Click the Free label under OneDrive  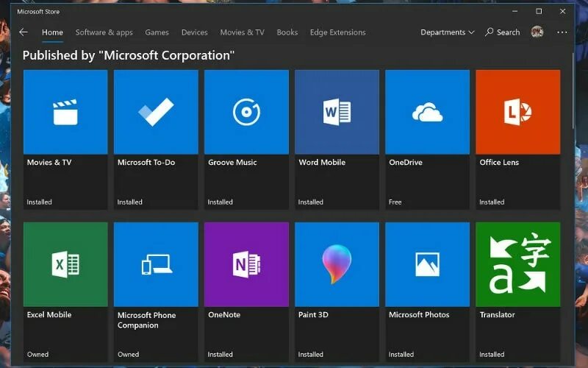pyautogui.click(x=395, y=202)
